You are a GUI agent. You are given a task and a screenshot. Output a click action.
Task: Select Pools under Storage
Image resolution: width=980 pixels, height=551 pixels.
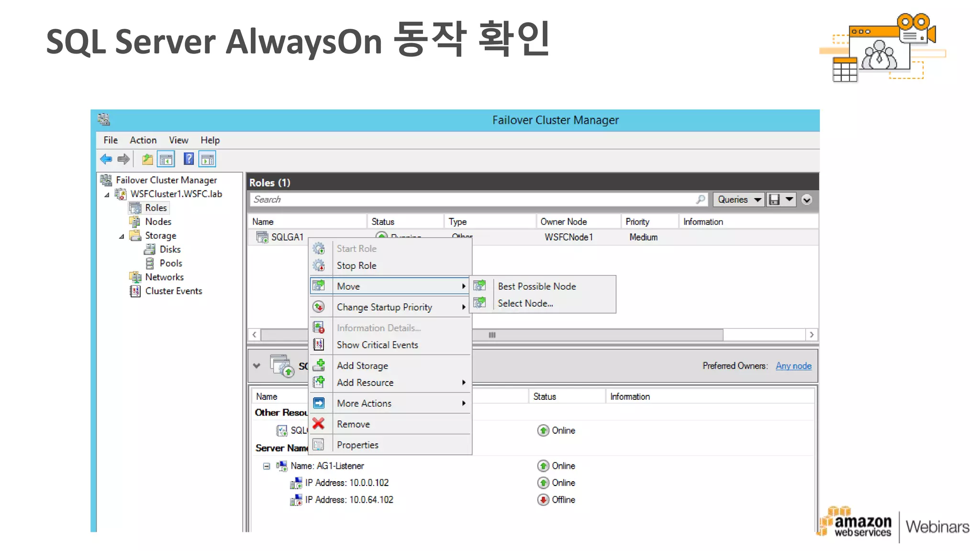click(171, 263)
